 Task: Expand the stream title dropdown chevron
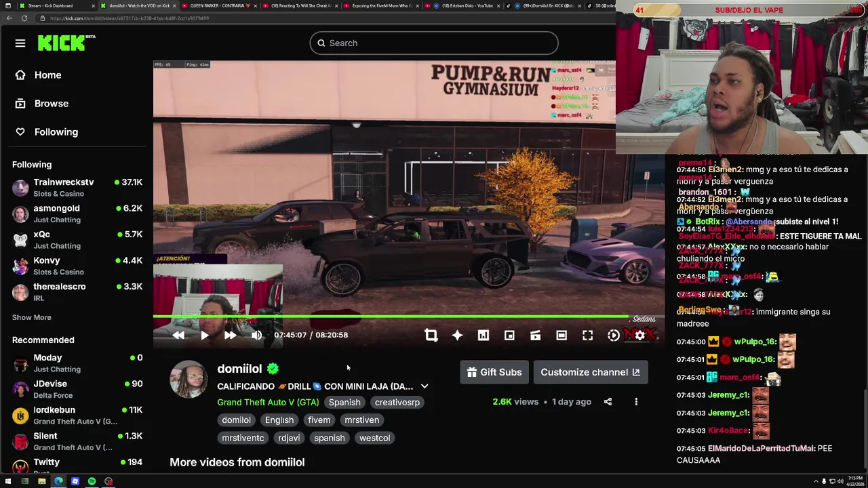tap(425, 386)
